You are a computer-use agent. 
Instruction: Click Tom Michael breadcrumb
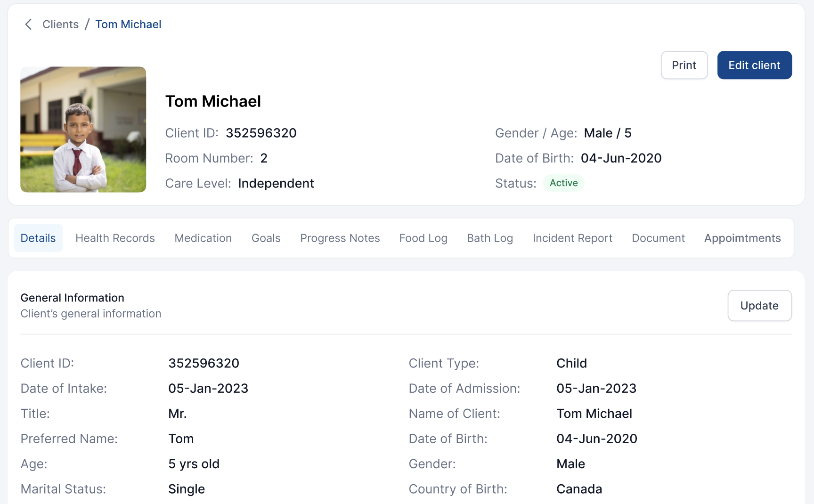click(x=128, y=24)
